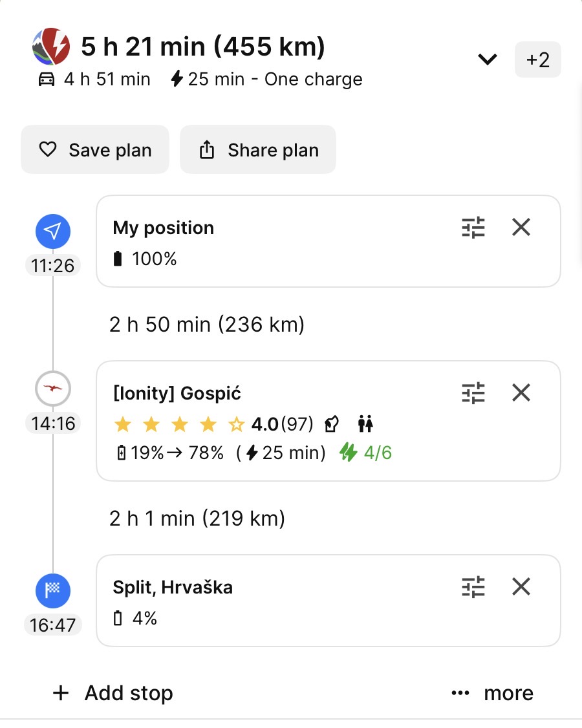Open the more options menu

click(x=493, y=693)
